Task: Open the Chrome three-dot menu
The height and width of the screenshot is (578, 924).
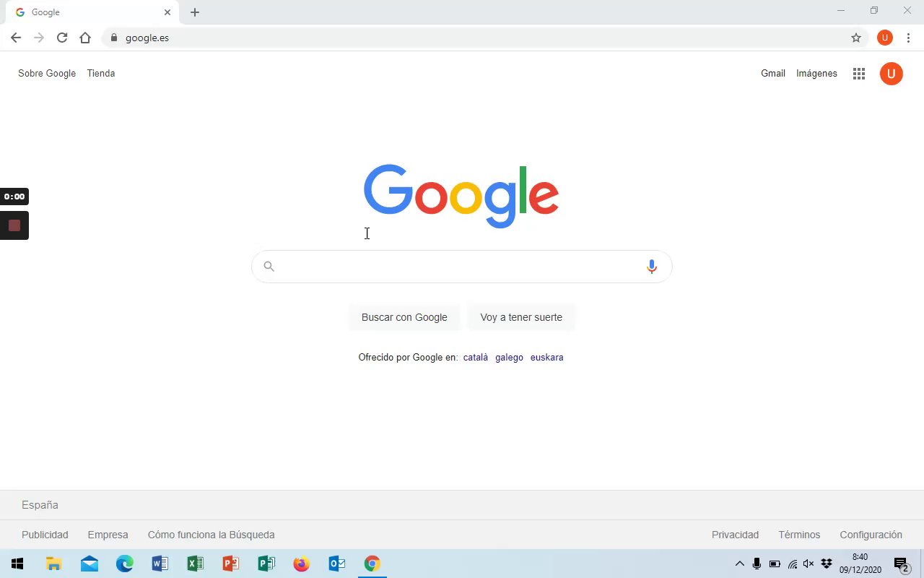Action: pyautogui.click(x=908, y=38)
